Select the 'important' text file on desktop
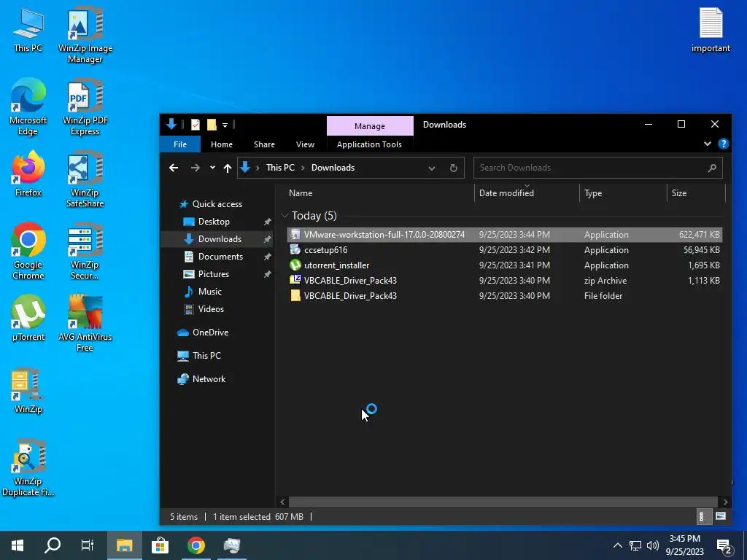The image size is (747, 560). (x=711, y=29)
